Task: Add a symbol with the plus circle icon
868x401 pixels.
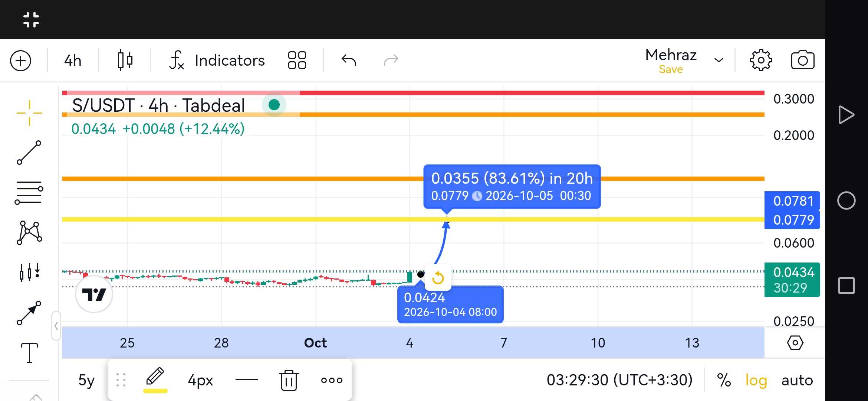Action: click(20, 61)
